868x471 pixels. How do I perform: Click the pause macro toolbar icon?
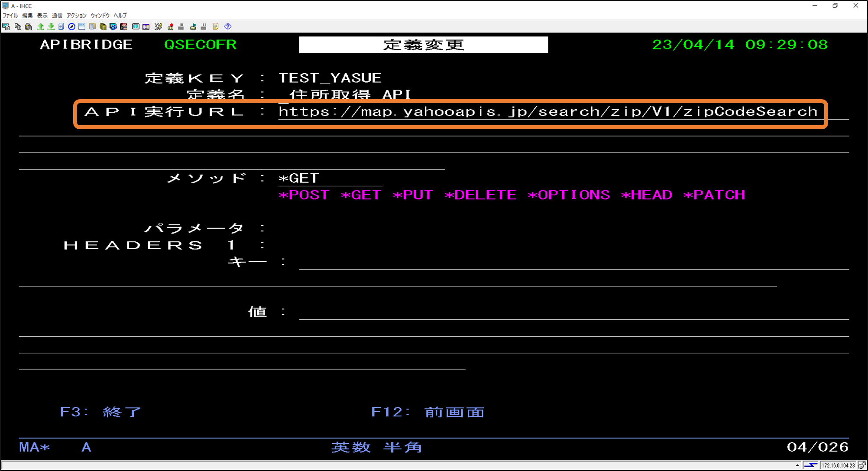(203, 26)
